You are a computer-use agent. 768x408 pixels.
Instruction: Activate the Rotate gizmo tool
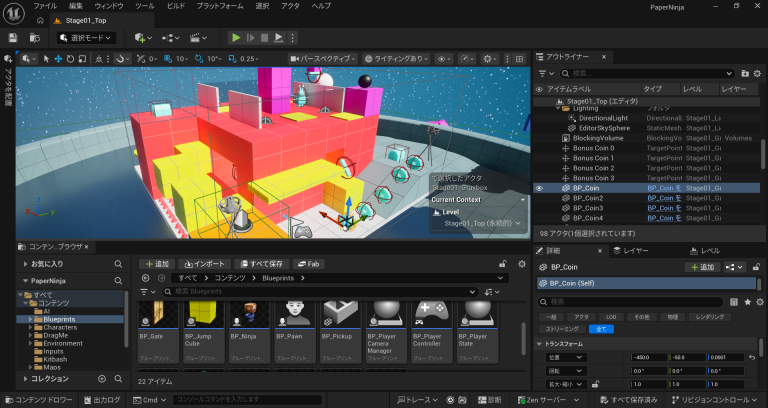[71, 59]
